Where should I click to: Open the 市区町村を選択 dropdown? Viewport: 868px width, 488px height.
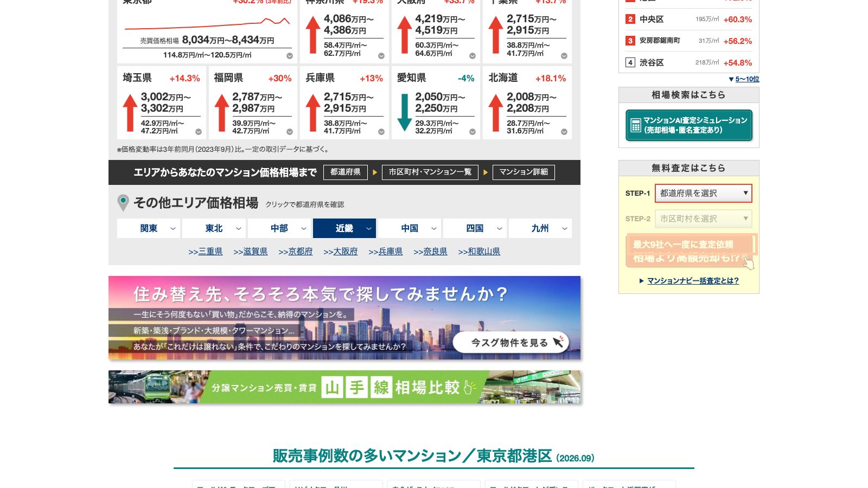704,219
